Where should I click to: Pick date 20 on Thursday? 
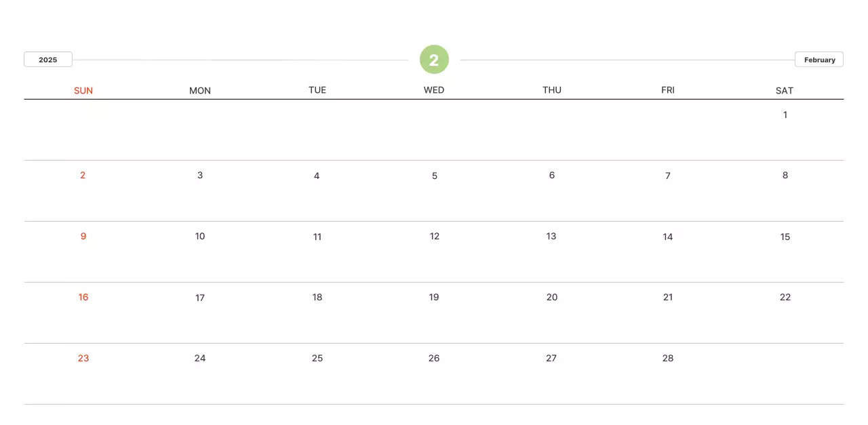click(x=552, y=297)
